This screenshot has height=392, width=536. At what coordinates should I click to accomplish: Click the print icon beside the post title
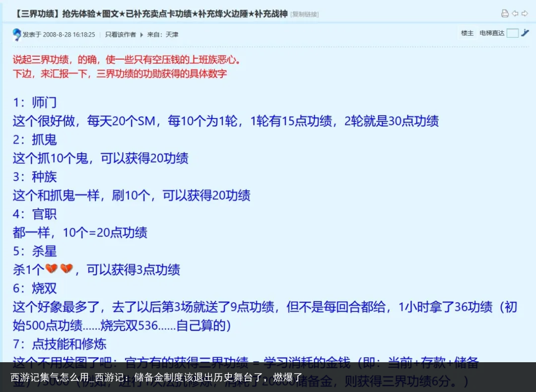(505, 14)
